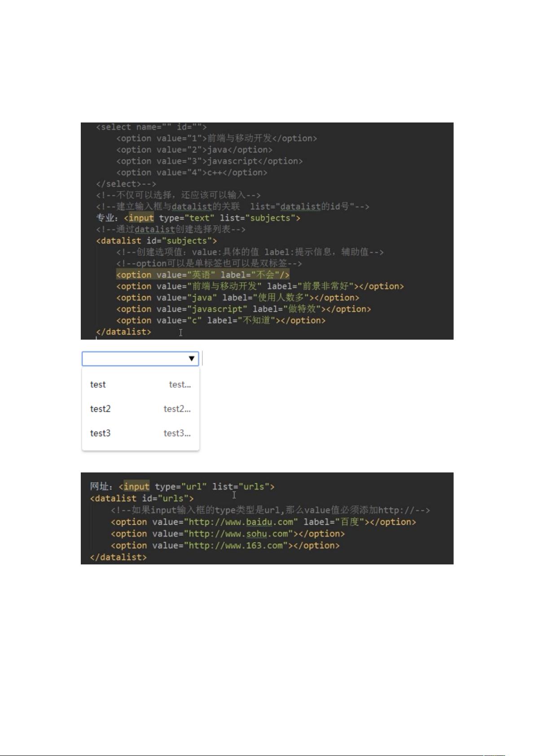Screen dimensions: 535x756
Task: Click the commented option value="2">java line
Action: pos(194,150)
